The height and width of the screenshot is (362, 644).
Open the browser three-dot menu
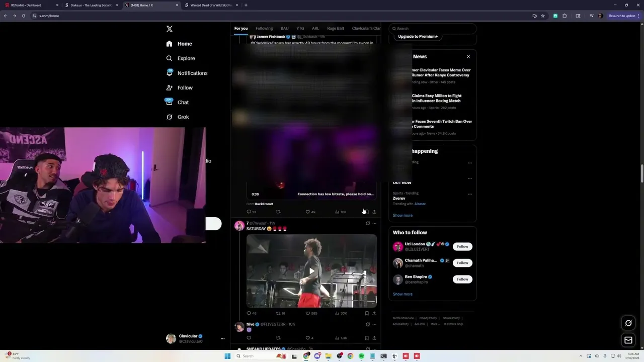click(x=639, y=16)
